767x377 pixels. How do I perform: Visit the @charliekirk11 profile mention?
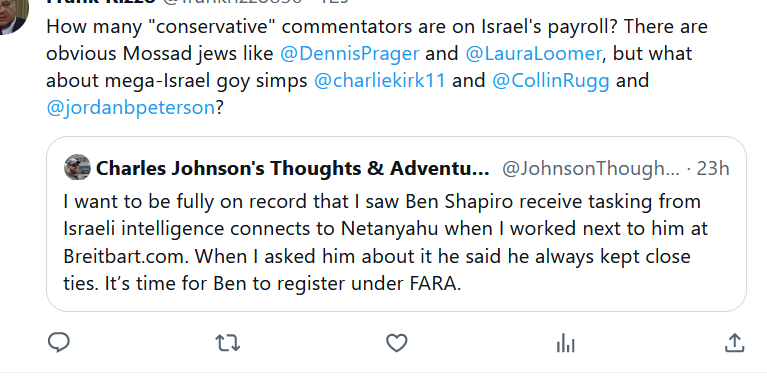coord(380,81)
